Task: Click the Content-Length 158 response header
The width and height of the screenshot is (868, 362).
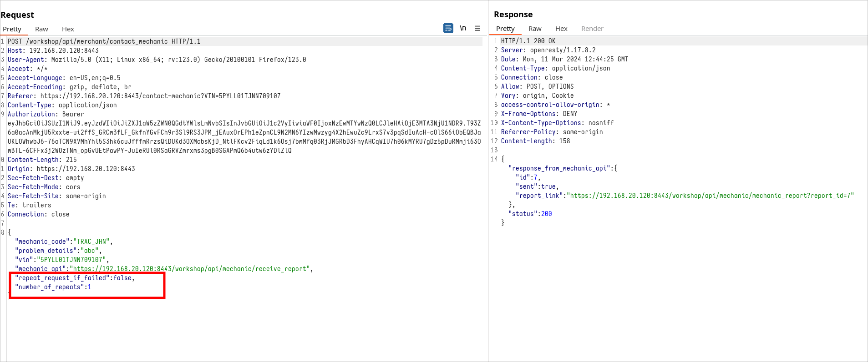Action: point(535,141)
